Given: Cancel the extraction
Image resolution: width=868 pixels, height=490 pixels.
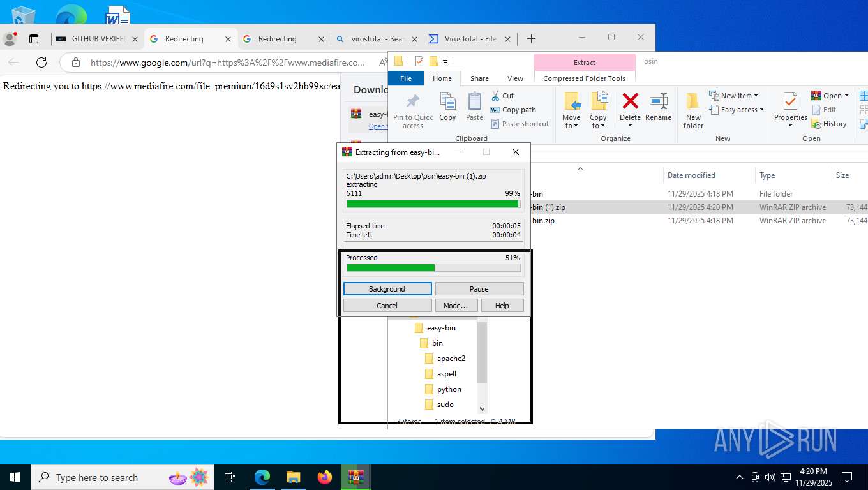Looking at the screenshot, I should (x=387, y=306).
